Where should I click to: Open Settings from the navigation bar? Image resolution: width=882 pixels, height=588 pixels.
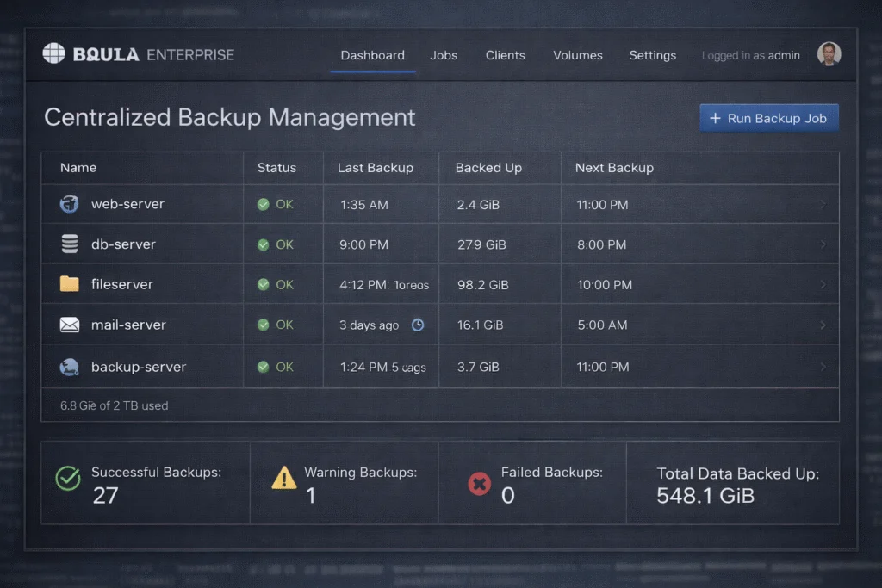coord(652,54)
